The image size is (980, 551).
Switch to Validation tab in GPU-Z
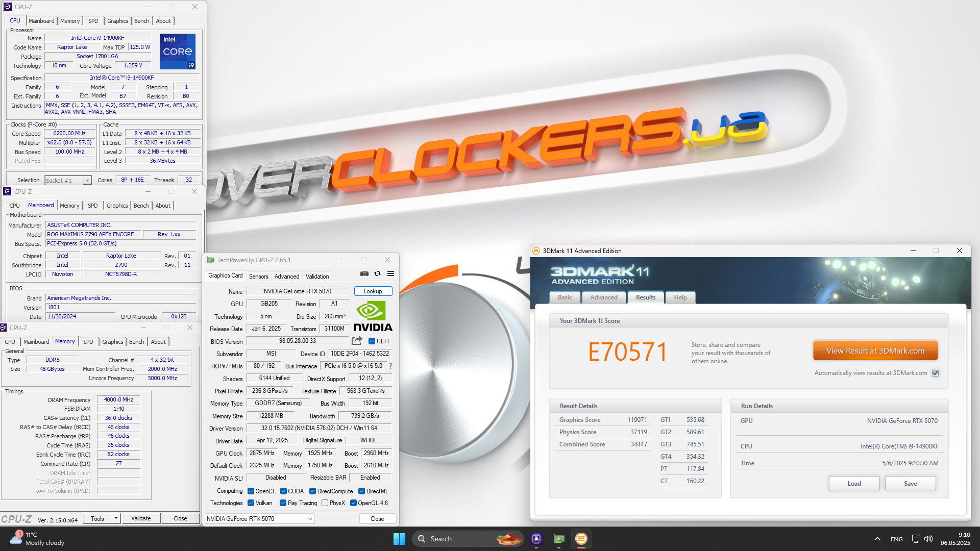pyautogui.click(x=317, y=277)
